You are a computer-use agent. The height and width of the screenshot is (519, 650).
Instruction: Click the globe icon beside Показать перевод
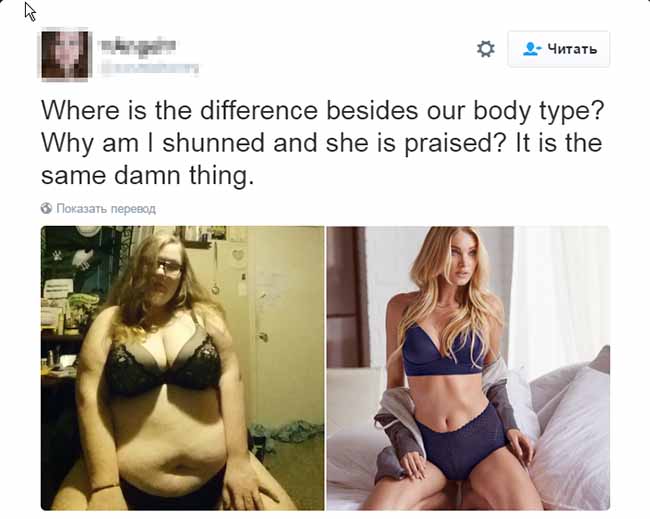coord(46,208)
